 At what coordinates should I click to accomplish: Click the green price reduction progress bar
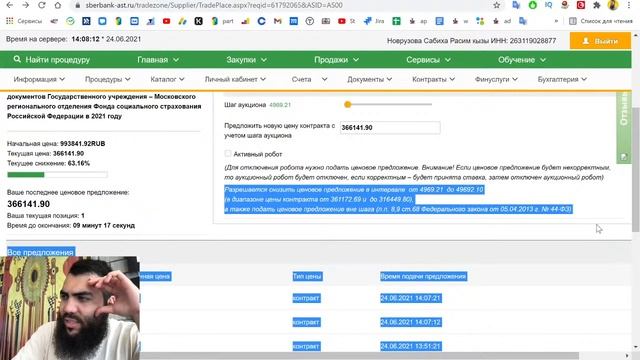pyautogui.click(x=57, y=175)
